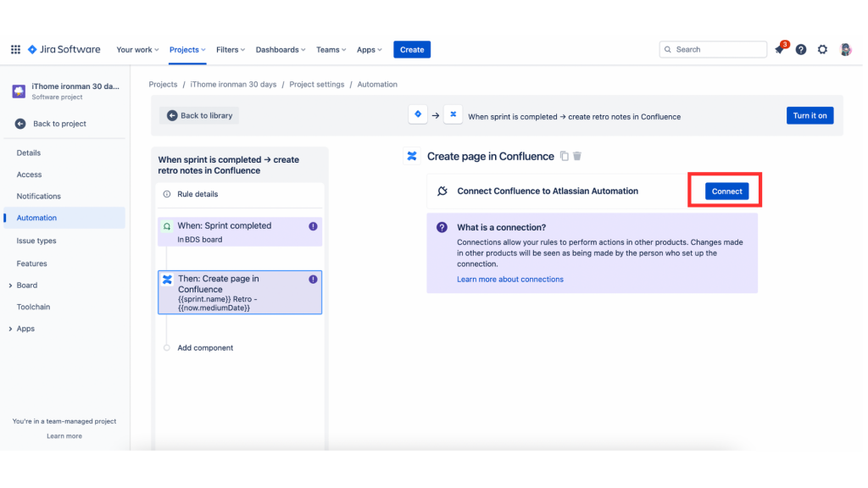Open the Filters dropdown menu
The image size is (868, 488).
[x=231, y=50]
